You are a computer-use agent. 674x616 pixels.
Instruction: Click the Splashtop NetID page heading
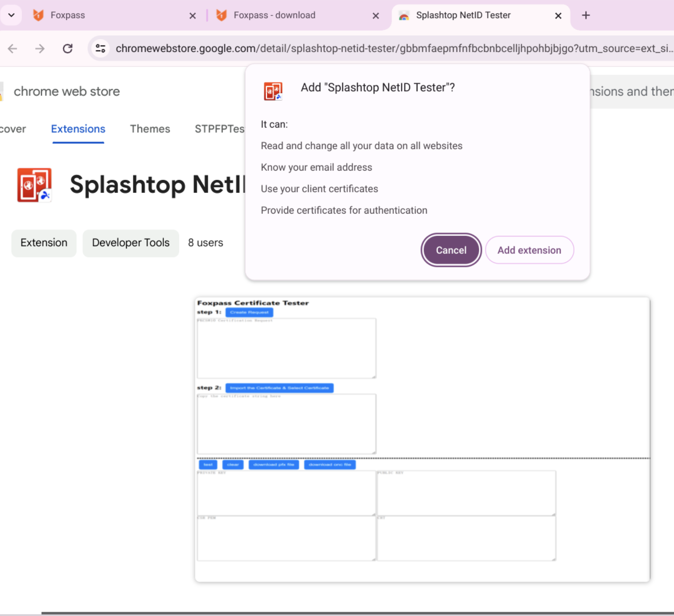(157, 185)
